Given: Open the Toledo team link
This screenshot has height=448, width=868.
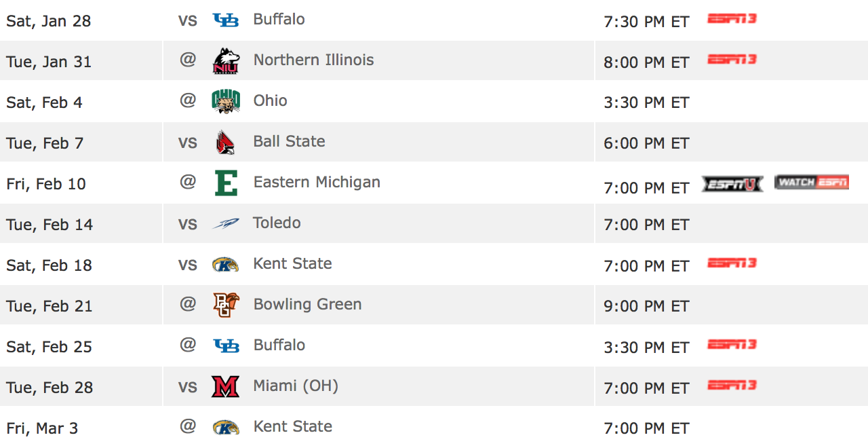Looking at the screenshot, I should tap(277, 223).
